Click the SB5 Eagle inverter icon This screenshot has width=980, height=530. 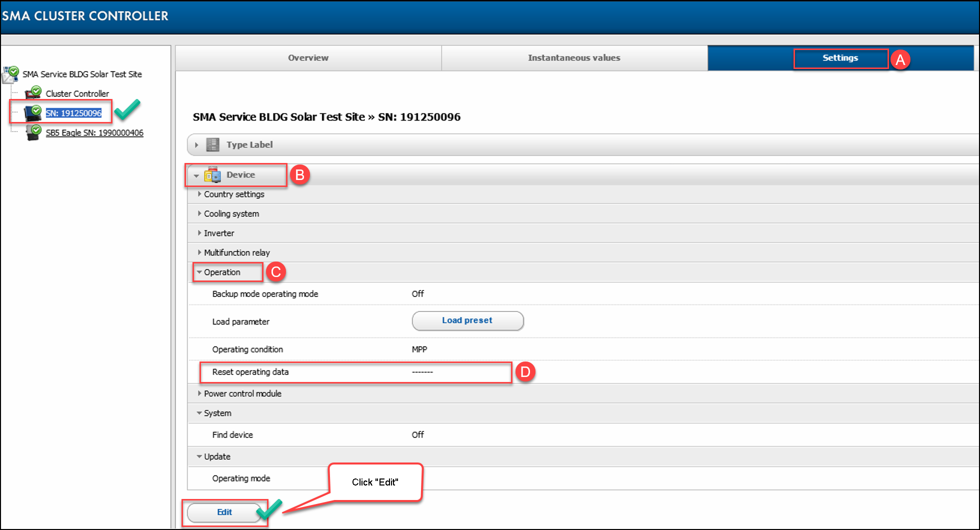point(33,132)
